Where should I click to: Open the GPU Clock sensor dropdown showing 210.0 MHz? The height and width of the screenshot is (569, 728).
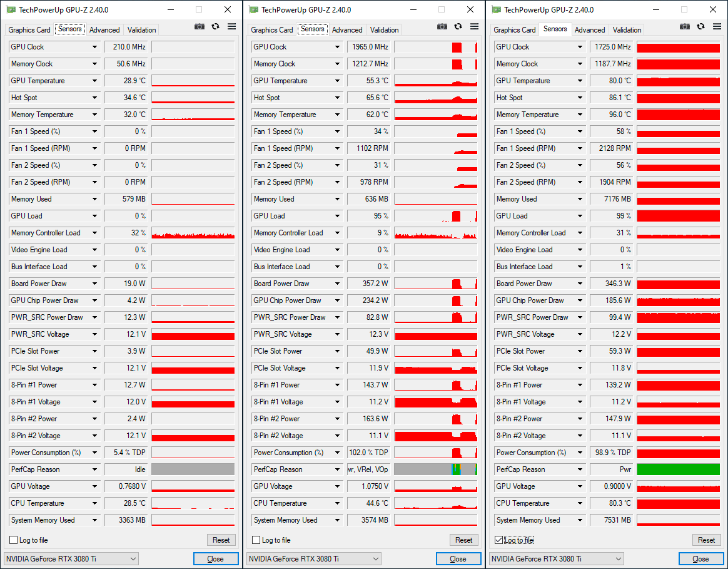click(x=95, y=48)
